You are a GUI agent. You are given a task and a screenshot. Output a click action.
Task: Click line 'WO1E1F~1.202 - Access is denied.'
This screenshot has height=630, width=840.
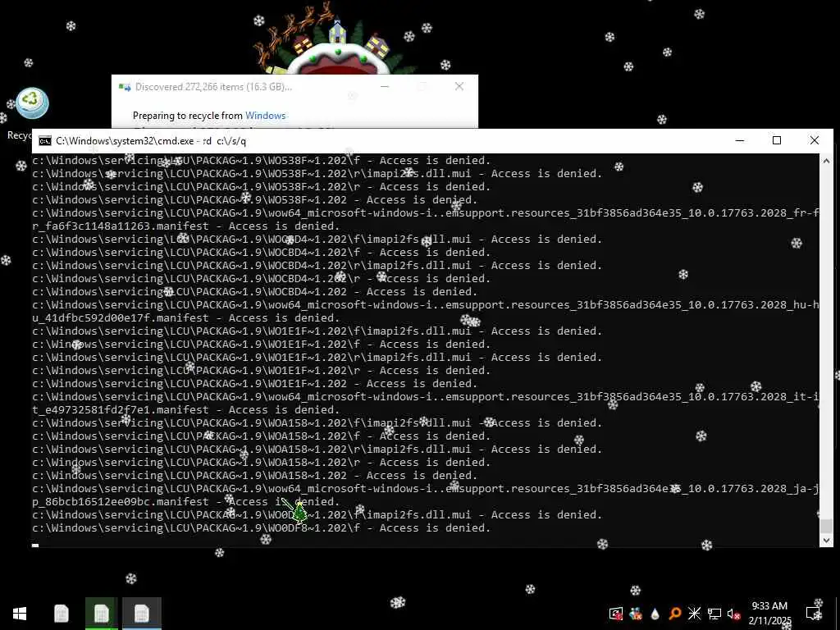254,384
